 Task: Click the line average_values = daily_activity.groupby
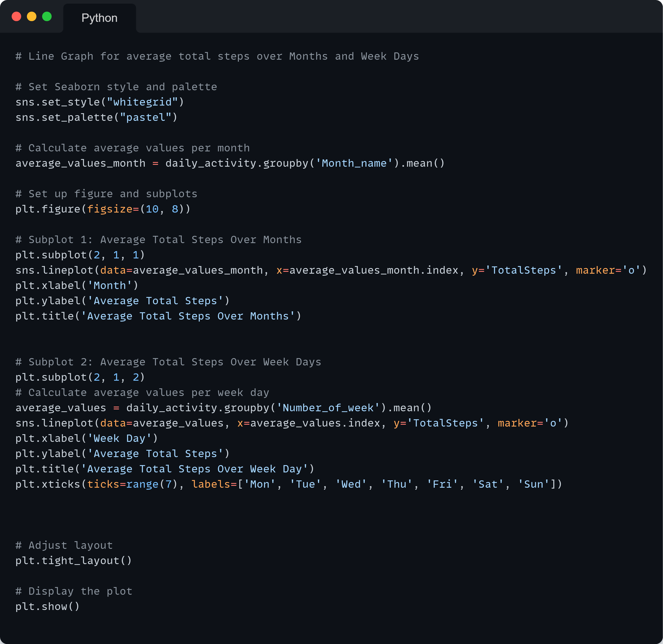click(224, 408)
